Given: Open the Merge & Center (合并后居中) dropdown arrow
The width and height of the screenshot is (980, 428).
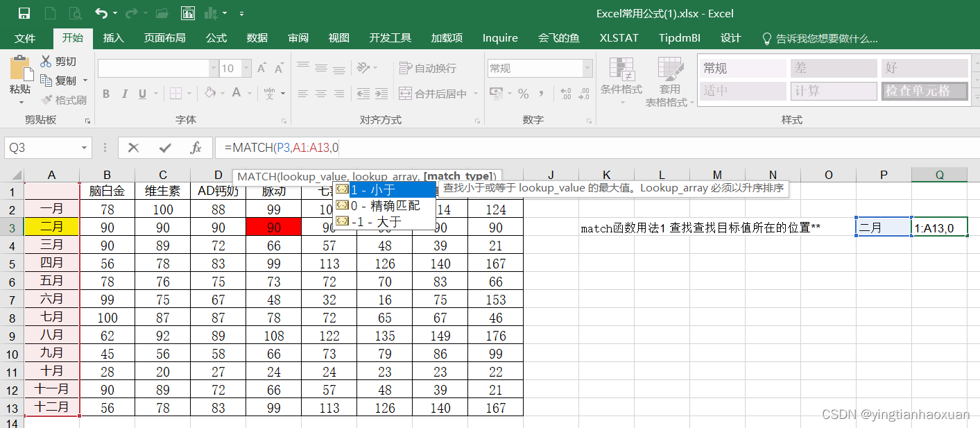Looking at the screenshot, I should pyautogui.click(x=476, y=94).
